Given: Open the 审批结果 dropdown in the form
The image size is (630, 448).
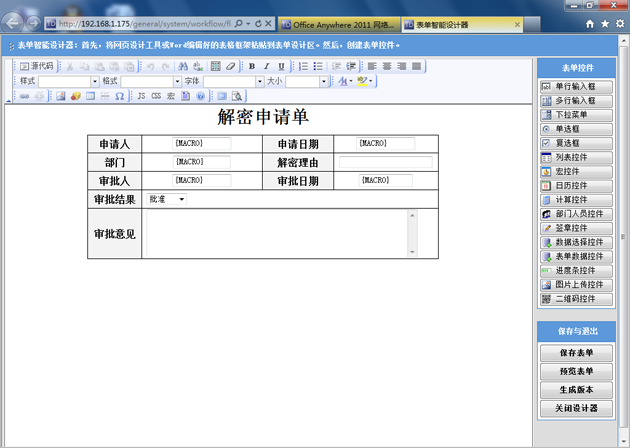Looking at the screenshot, I should coord(167,200).
